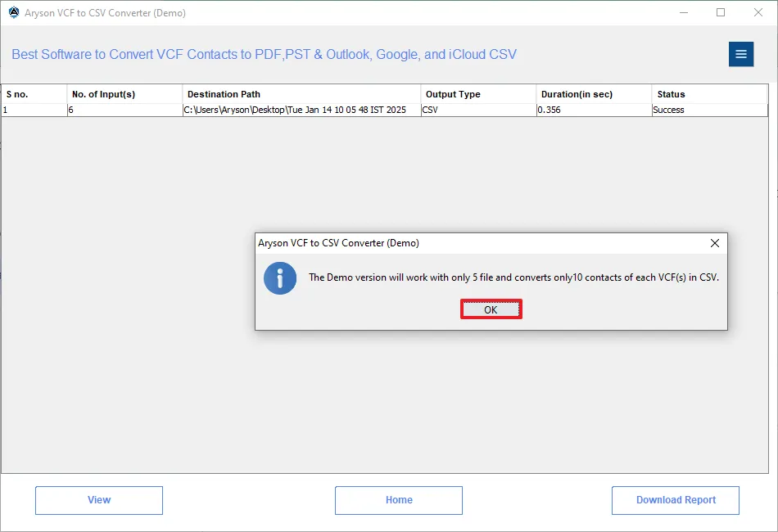778x532 pixels.
Task: Click the blue information icon in dialog
Action: [280, 278]
